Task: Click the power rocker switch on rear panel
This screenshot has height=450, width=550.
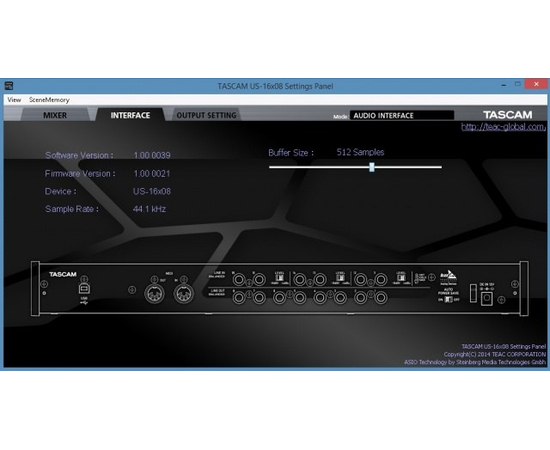Action: (x=472, y=293)
